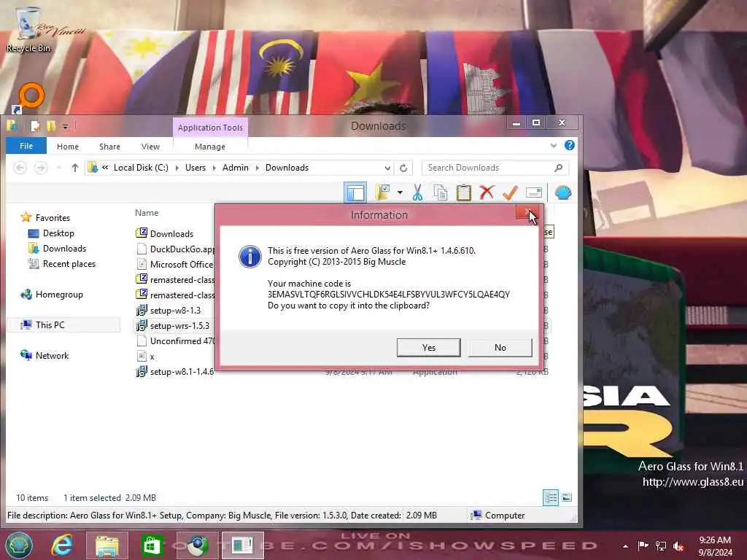Click into the Search Downloads field
The height and width of the screenshot is (560, 747).
[x=489, y=168]
